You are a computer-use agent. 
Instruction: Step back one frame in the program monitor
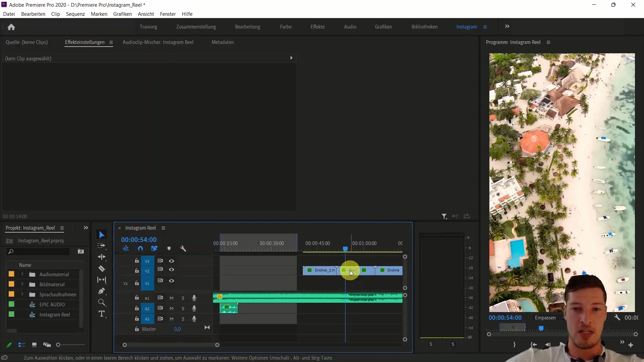click(548, 345)
